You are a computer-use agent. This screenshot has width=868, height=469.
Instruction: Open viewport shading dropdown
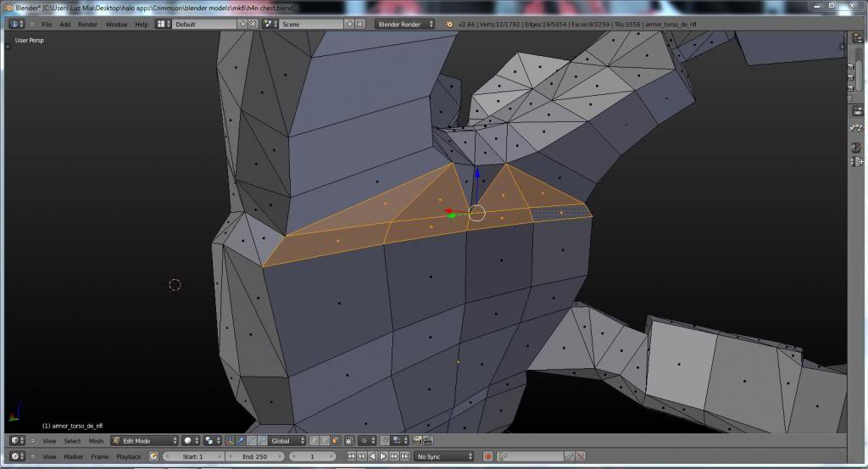(190, 441)
